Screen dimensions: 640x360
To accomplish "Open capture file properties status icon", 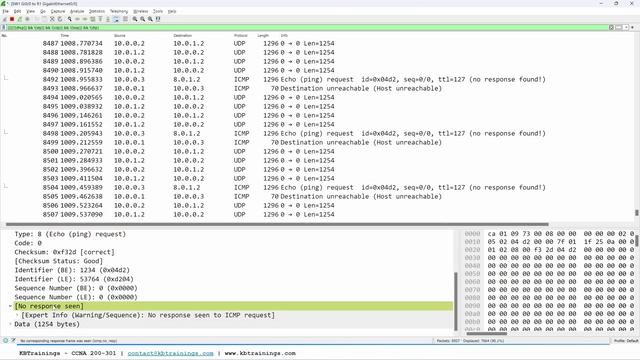I will click(x=13, y=340).
